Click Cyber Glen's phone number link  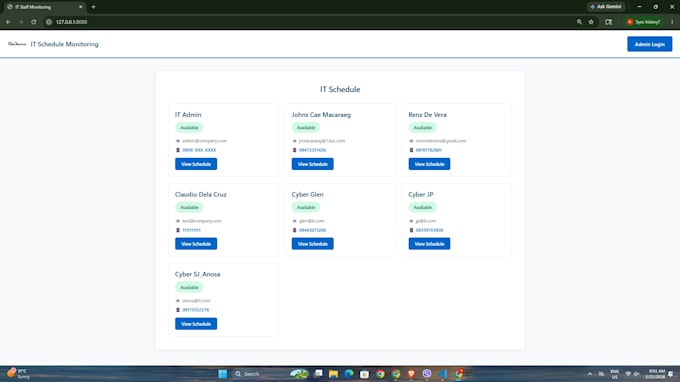312,230
